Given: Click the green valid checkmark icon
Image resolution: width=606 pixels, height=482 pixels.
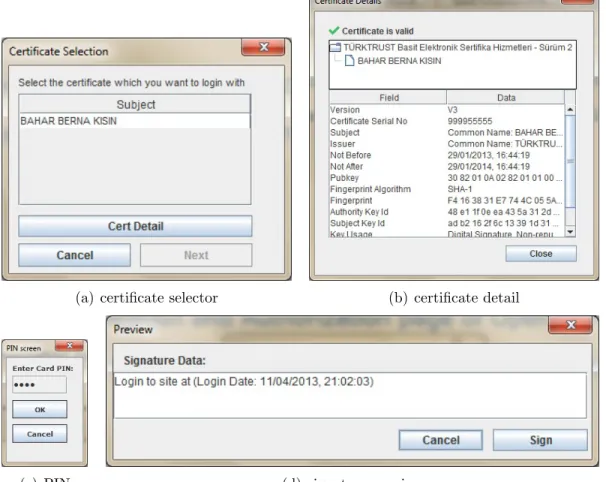Looking at the screenshot, I should point(334,31).
